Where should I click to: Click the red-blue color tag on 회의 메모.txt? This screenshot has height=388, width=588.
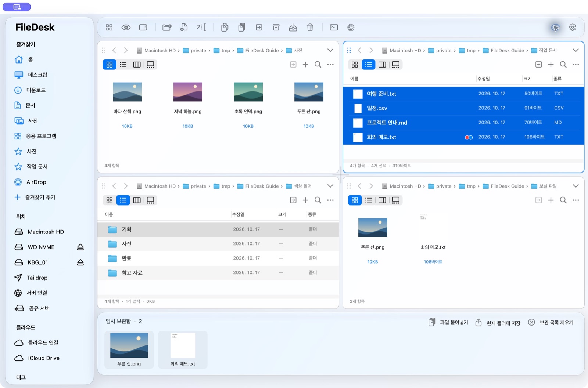pyautogui.click(x=469, y=137)
